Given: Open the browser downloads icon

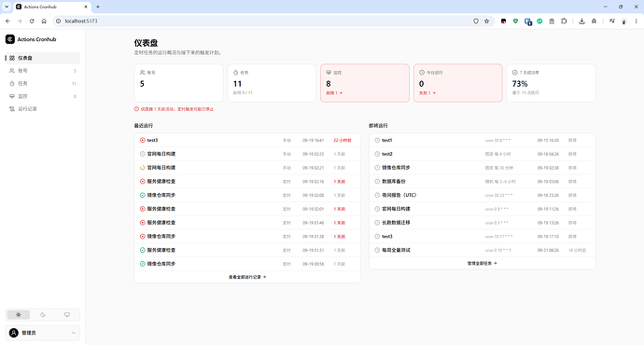Looking at the screenshot, I should (x=581, y=21).
